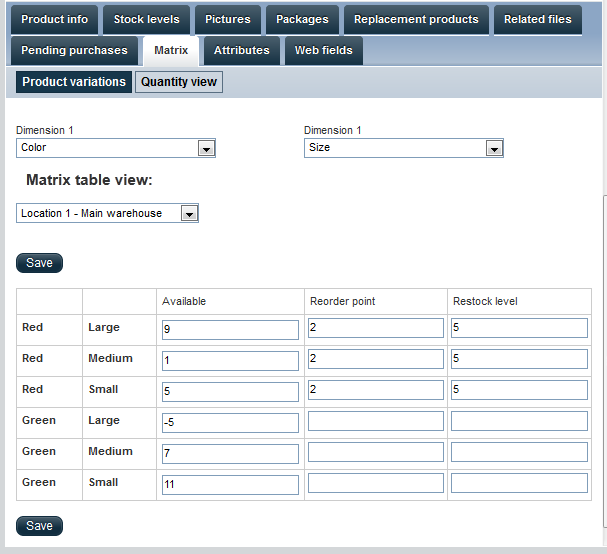Click the Save button below the table

[39, 526]
